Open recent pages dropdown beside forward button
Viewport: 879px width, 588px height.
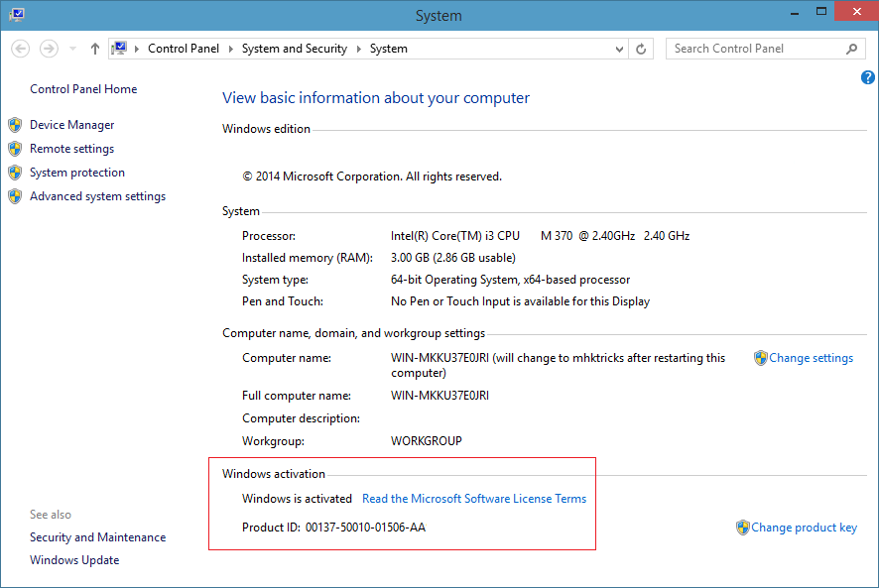(70, 48)
